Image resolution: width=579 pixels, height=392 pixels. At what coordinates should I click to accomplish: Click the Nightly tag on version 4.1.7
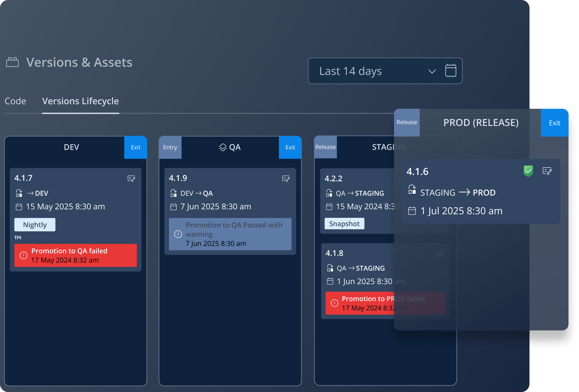tap(35, 225)
